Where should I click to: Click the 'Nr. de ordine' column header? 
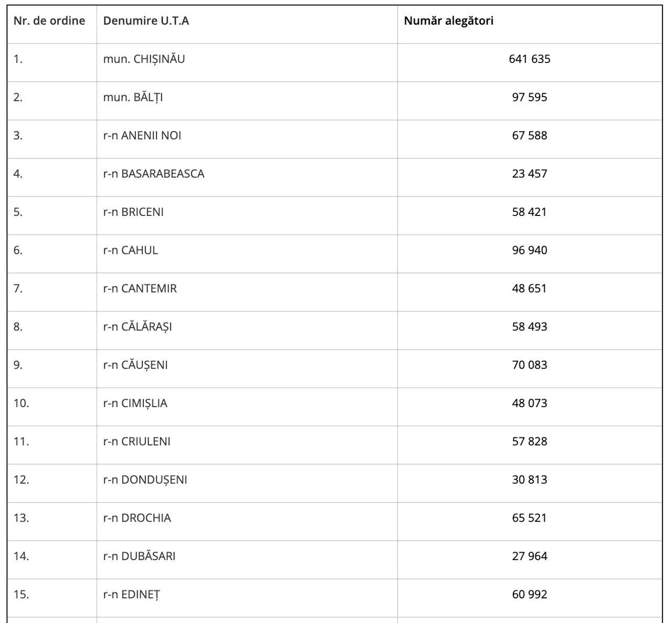(x=49, y=21)
